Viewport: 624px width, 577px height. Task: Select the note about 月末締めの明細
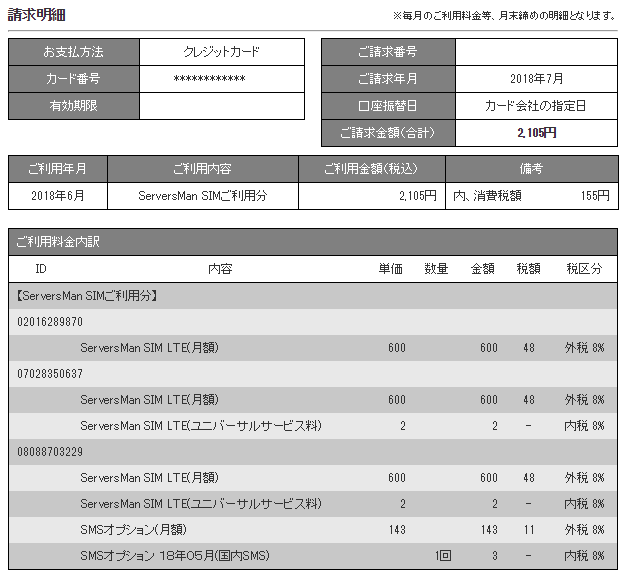504,16
